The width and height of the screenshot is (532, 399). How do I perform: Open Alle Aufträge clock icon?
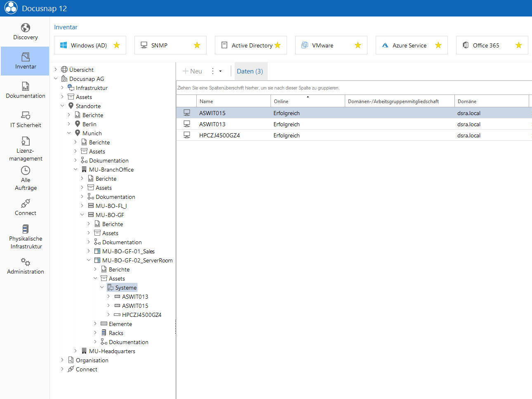(x=26, y=170)
